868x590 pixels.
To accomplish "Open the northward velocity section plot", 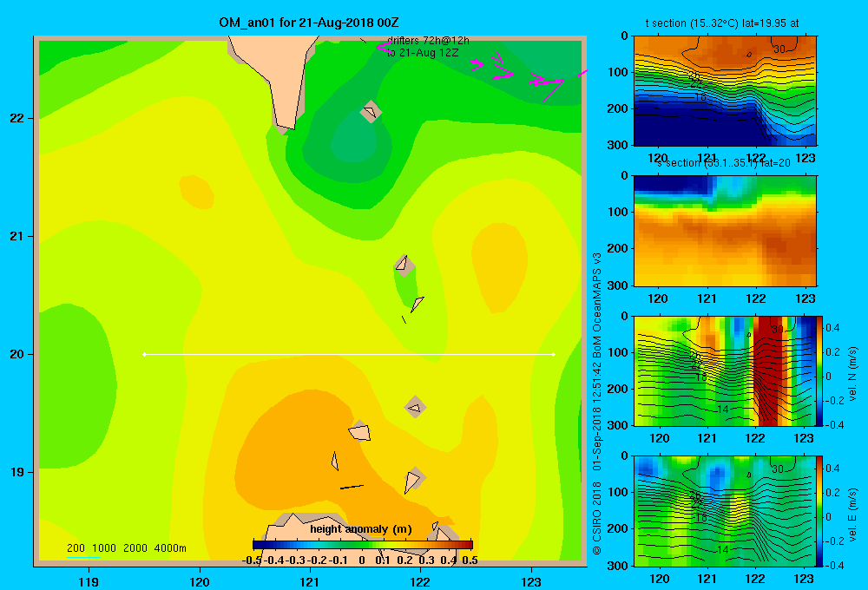I will click(x=725, y=370).
